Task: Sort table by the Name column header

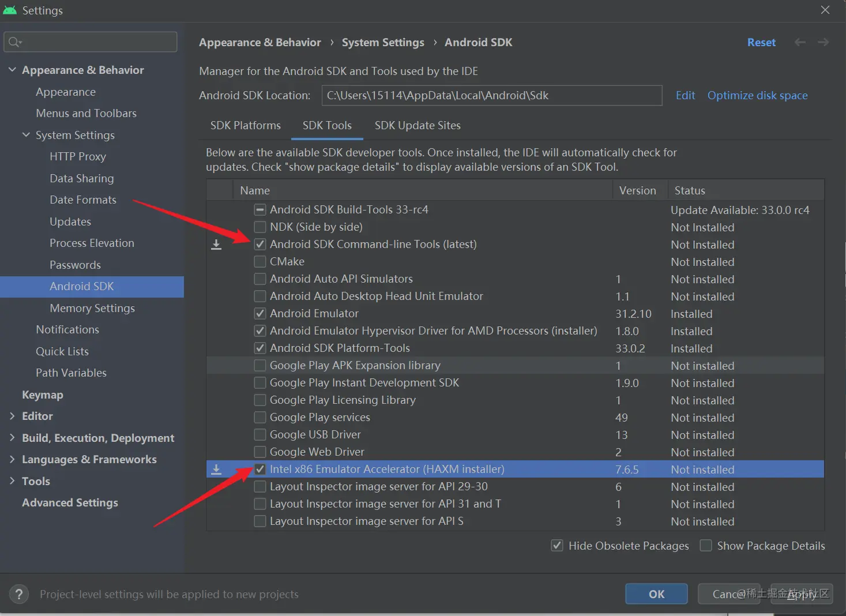Action: (423, 190)
